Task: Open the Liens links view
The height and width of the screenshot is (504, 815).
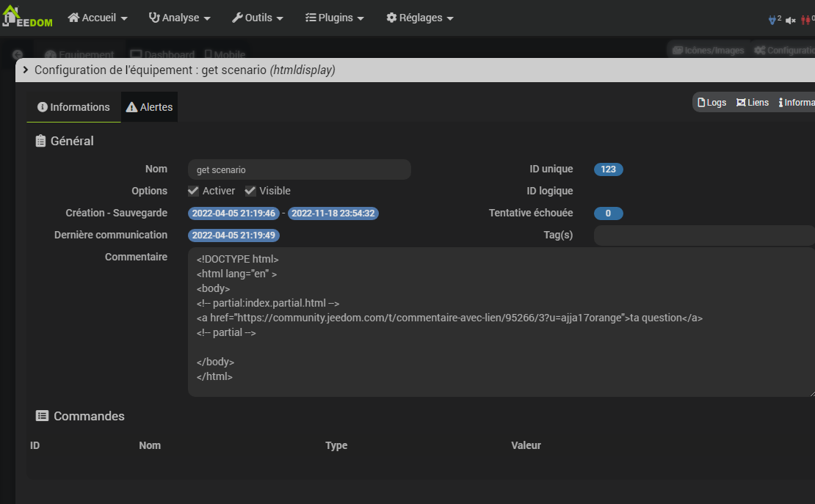Action: pos(753,103)
